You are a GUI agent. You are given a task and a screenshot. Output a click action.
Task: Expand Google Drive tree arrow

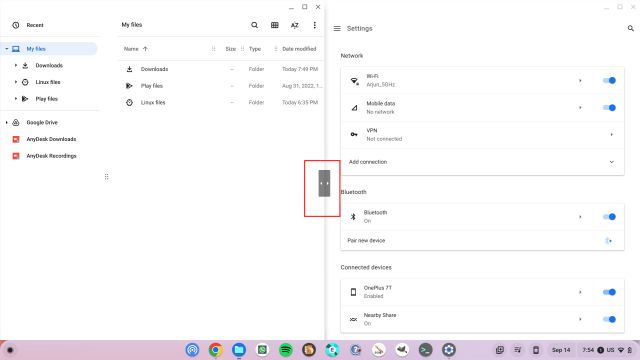click(x=7, y=122)
